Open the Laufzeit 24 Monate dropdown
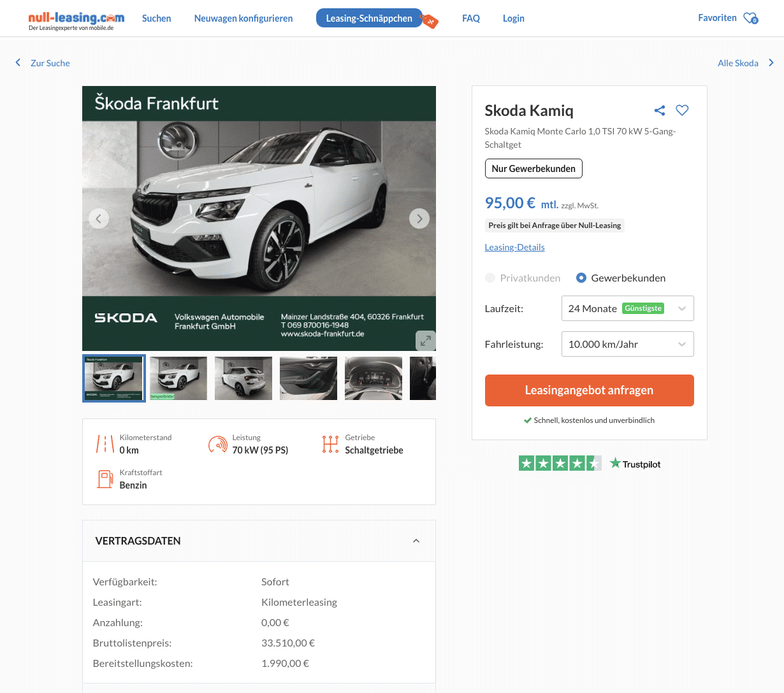Screen dimensions: 784x693 pos(627,308)
